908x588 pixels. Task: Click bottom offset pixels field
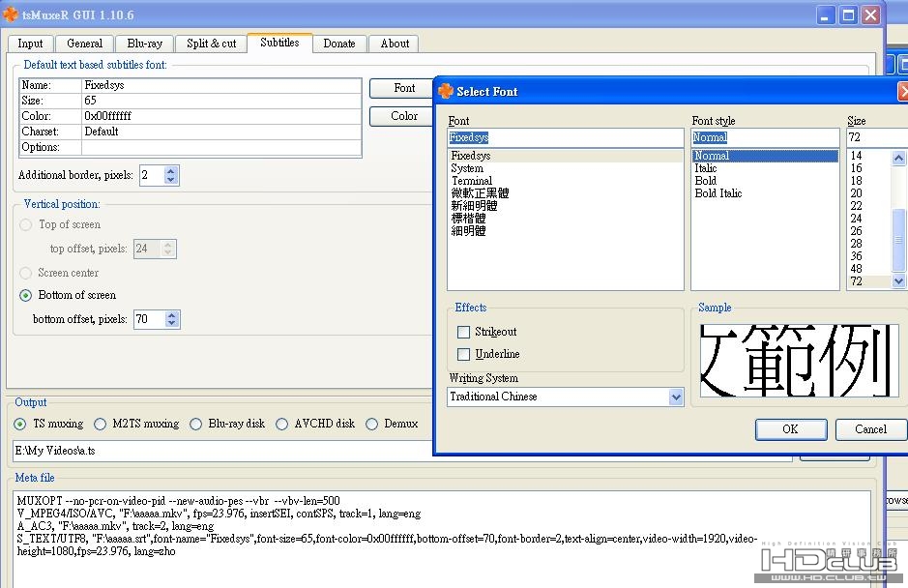pyautogui.click(x=149, y=319)
